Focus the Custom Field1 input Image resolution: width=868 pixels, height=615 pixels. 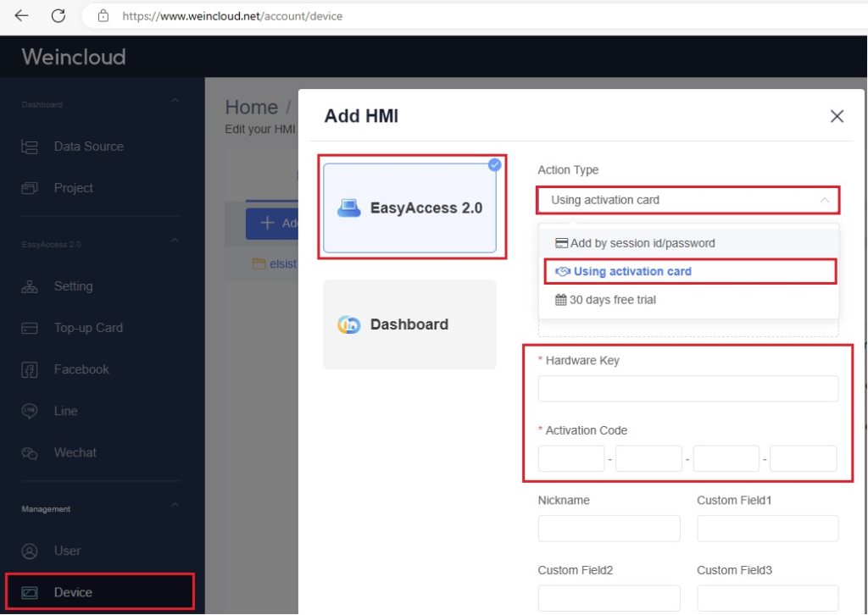tap(768, 529)
